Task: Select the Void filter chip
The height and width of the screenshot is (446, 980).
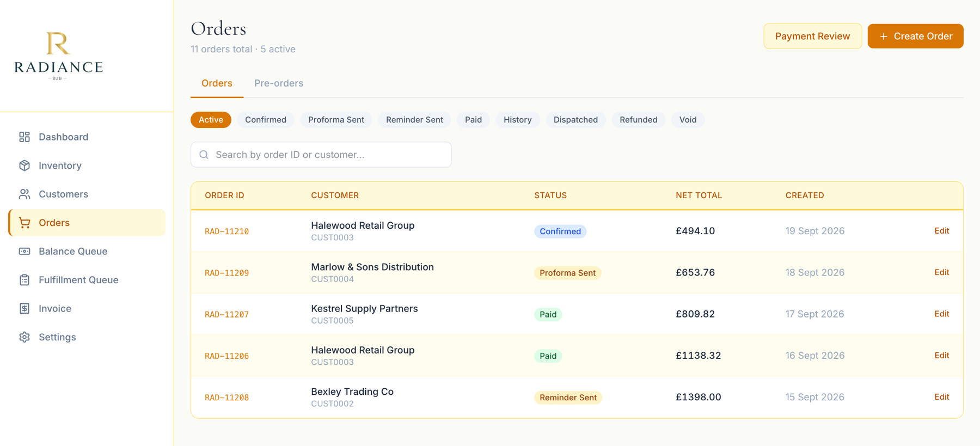Action: 688,120
